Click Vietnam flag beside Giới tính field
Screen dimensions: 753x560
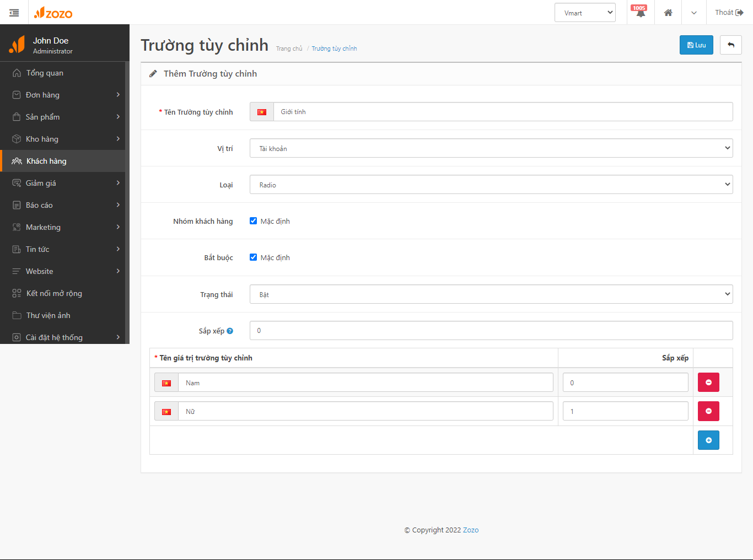click(x=262, y=112)
